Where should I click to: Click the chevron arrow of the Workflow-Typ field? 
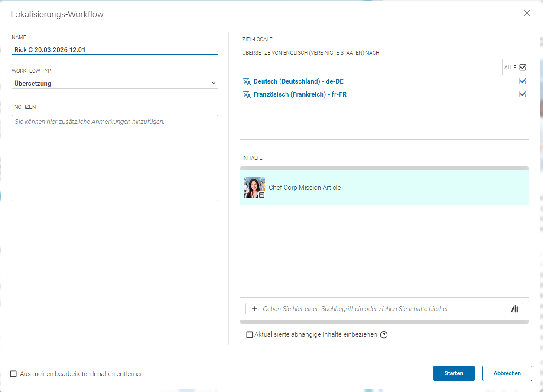click(214, 83)
